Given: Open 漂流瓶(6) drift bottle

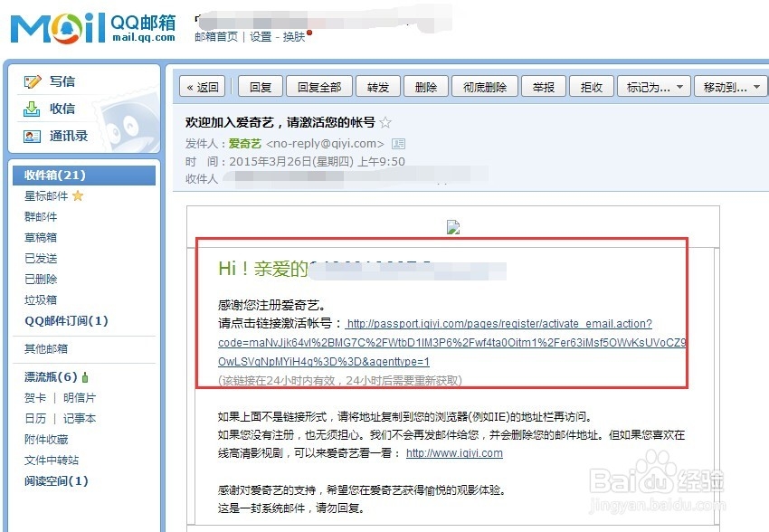Looking at the screenshot, I should click(51, 377).
